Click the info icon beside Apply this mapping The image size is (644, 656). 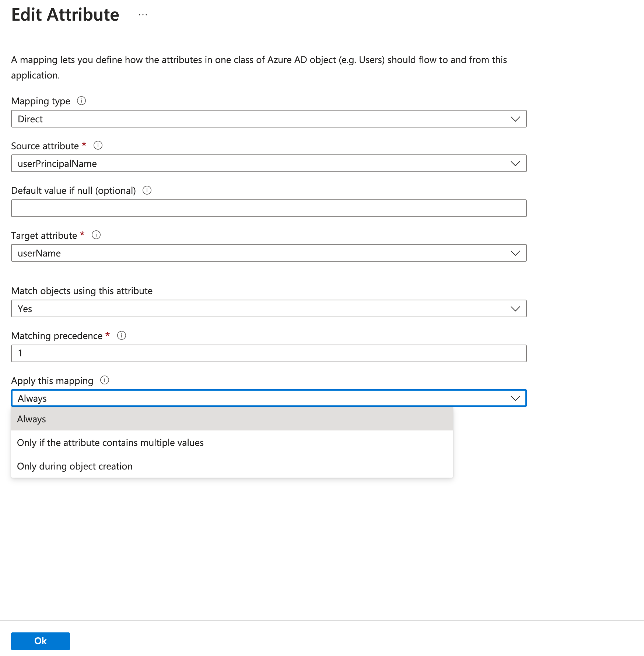[105, 380]
